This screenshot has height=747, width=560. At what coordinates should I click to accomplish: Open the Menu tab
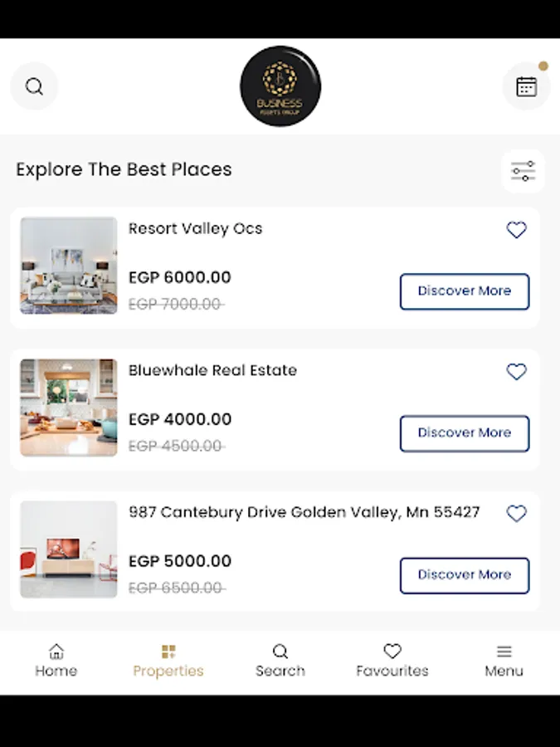pos(504,661)
